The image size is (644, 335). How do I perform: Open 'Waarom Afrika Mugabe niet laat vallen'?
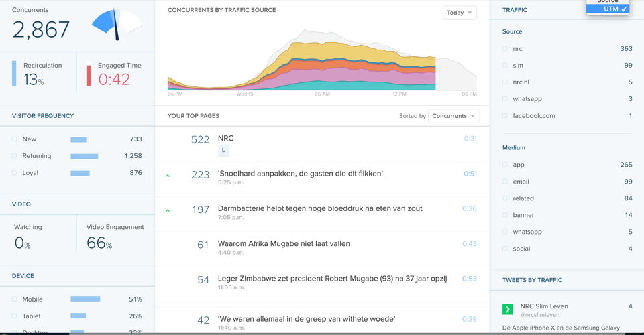pyautogui.click(x=284, y=244)
